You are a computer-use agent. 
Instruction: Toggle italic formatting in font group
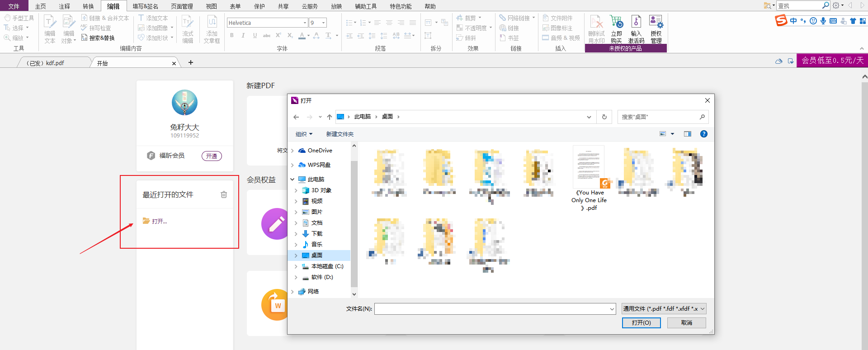coord(243,35)
